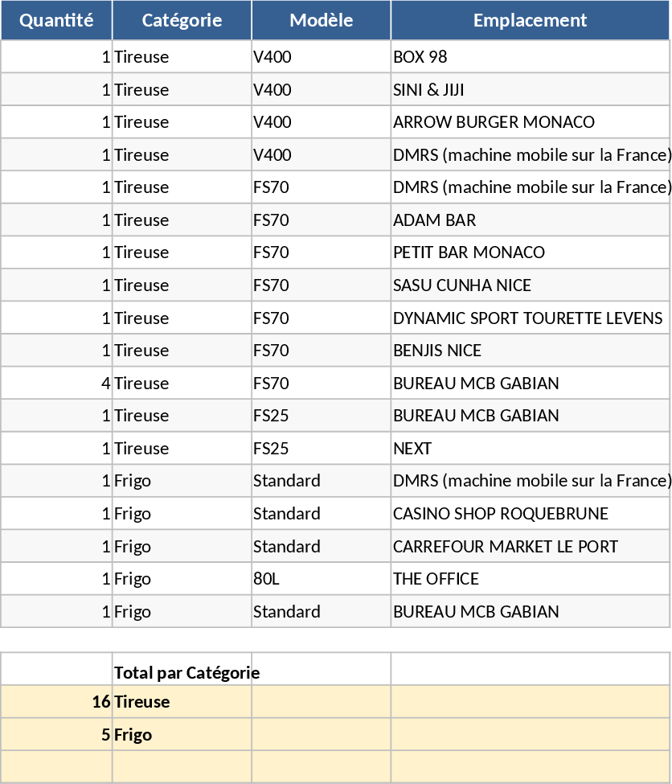Select the Tireuse total of 16 cell

(x=57, y=702)
